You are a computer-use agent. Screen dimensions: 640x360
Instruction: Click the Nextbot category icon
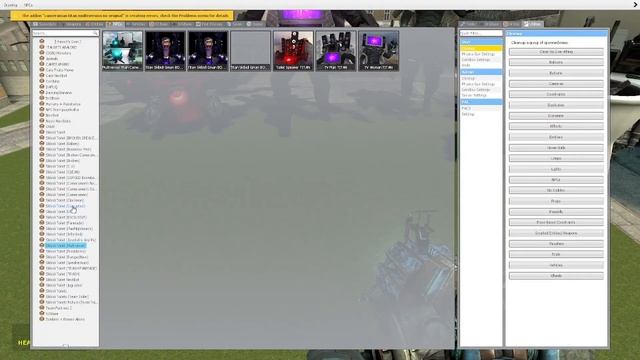pyautogui.click(x=42, y=115)
